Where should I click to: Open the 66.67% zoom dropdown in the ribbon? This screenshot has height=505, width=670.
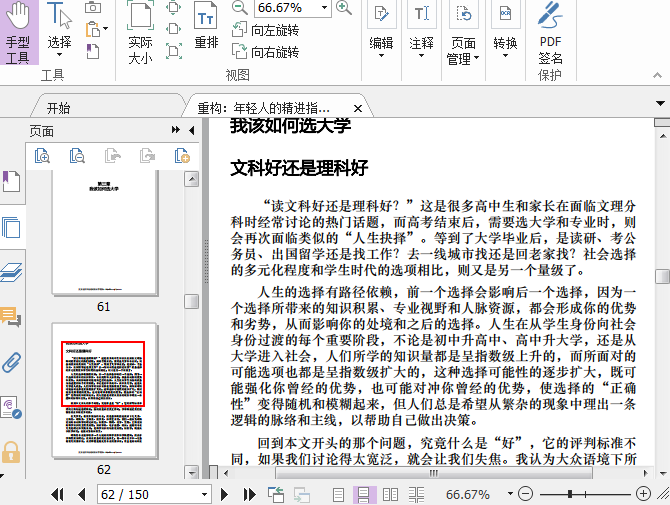click(324, 8)
